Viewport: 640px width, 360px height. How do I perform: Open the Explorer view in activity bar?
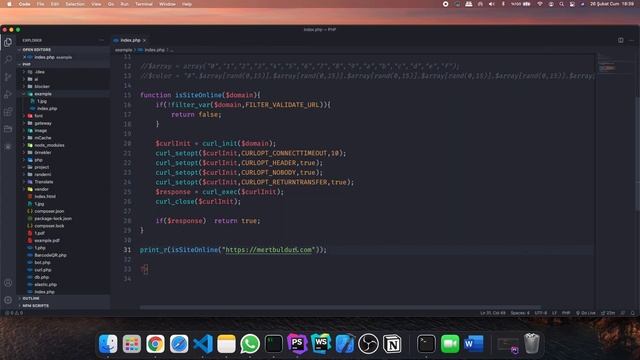[8, 42]
